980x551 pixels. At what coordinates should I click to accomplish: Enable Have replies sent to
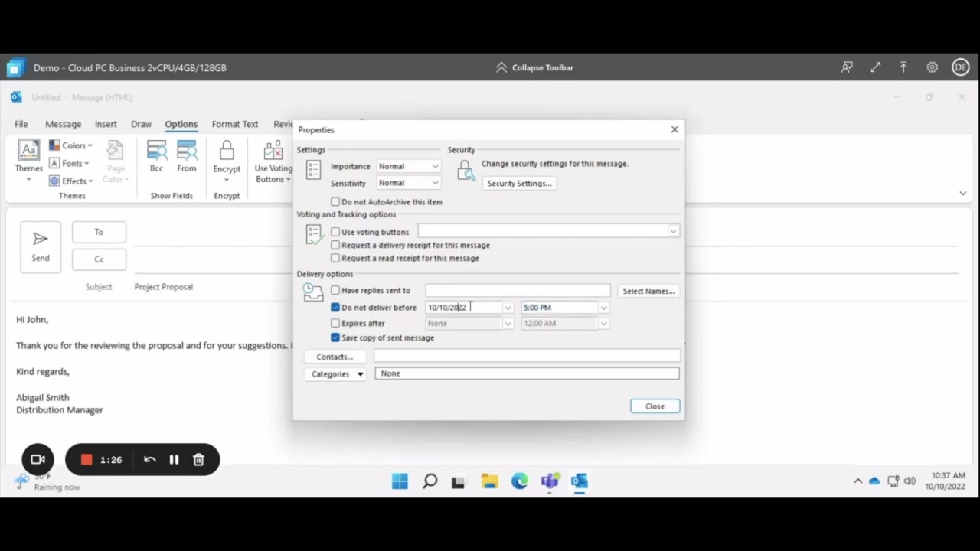click(x=335, y=290)
